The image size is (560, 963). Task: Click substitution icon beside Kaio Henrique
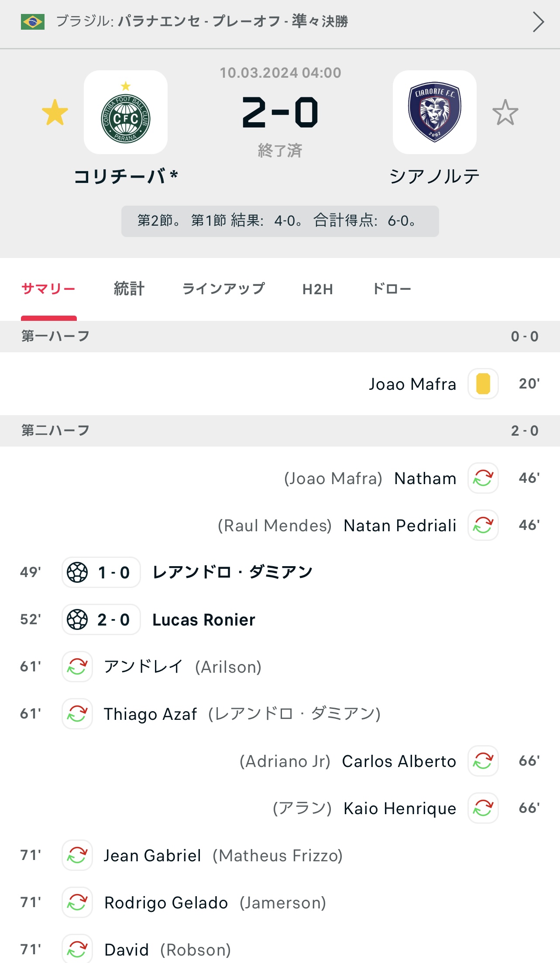483,808
